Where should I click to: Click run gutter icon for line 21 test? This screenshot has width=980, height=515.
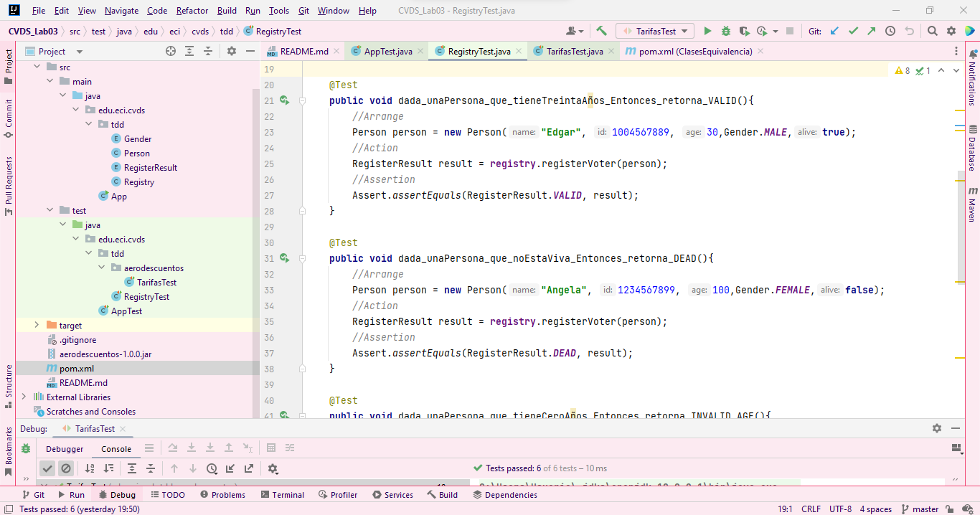coord(285,100)
